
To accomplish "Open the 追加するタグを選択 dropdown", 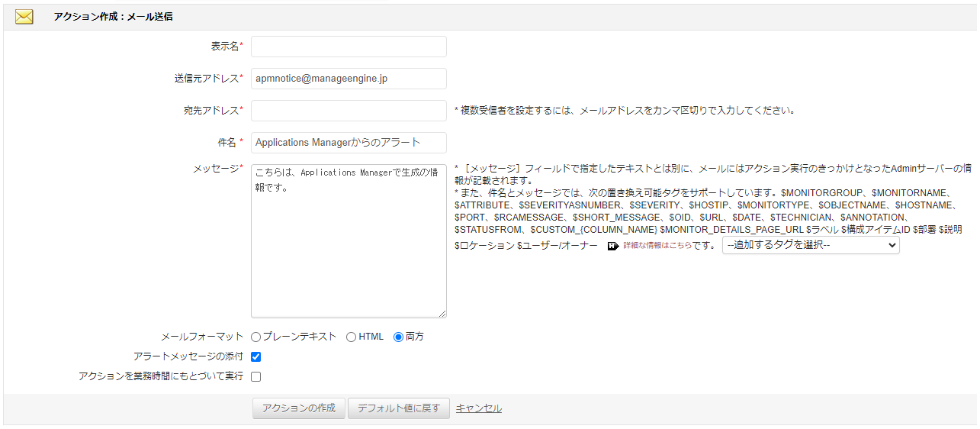I will [810, 245].
